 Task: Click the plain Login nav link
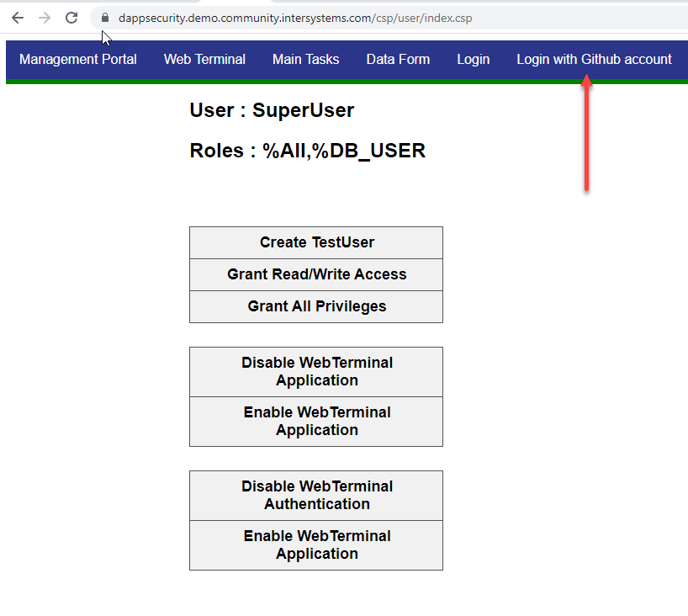[474, 59]
